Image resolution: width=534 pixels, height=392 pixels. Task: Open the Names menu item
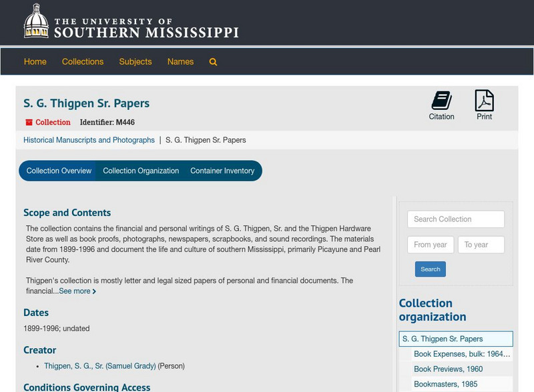tap(180, 61)
